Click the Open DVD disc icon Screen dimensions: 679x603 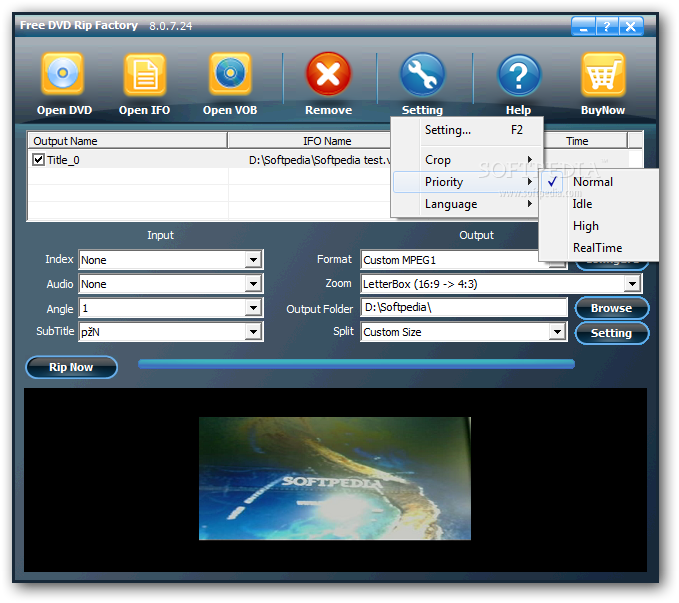coord(63,74)
